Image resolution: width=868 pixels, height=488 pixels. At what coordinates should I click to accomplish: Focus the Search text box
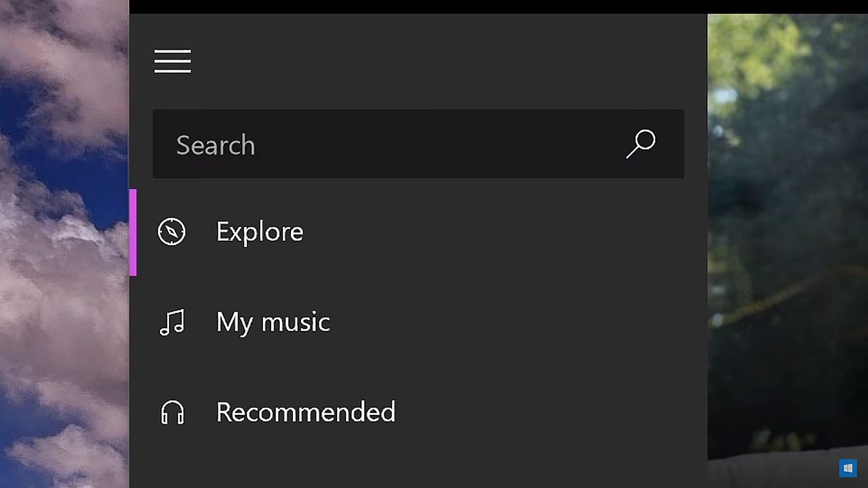[x=393, y=144]
